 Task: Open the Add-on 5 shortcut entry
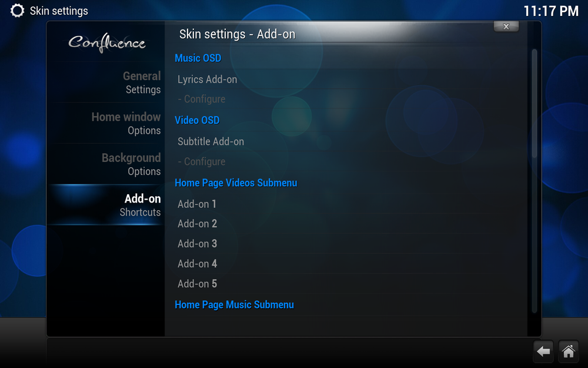coord(197,284)
